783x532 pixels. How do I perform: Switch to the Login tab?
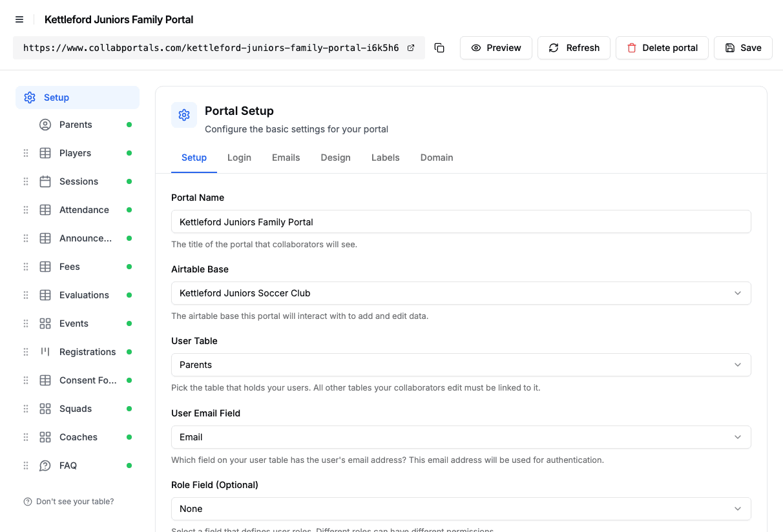[239, 158]
